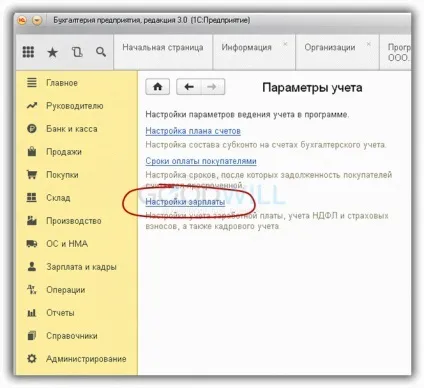Open the title bar dropdown arrow button
This screenshot has height=388, width=424.
(x=37, y=20)
